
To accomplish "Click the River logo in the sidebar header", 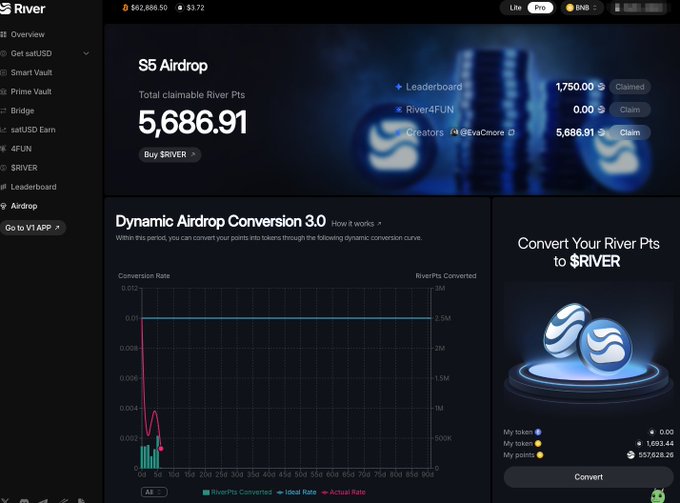I will point(23,8).
